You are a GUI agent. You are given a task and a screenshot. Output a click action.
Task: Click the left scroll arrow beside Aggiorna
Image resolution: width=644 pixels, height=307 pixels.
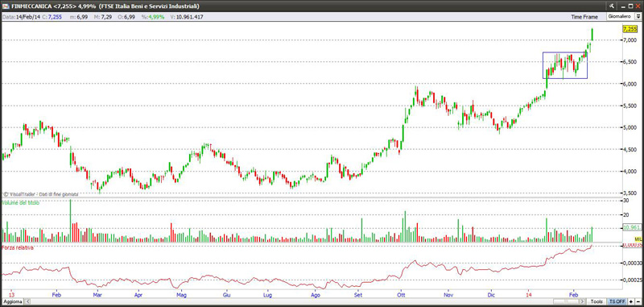click(28, 301)
